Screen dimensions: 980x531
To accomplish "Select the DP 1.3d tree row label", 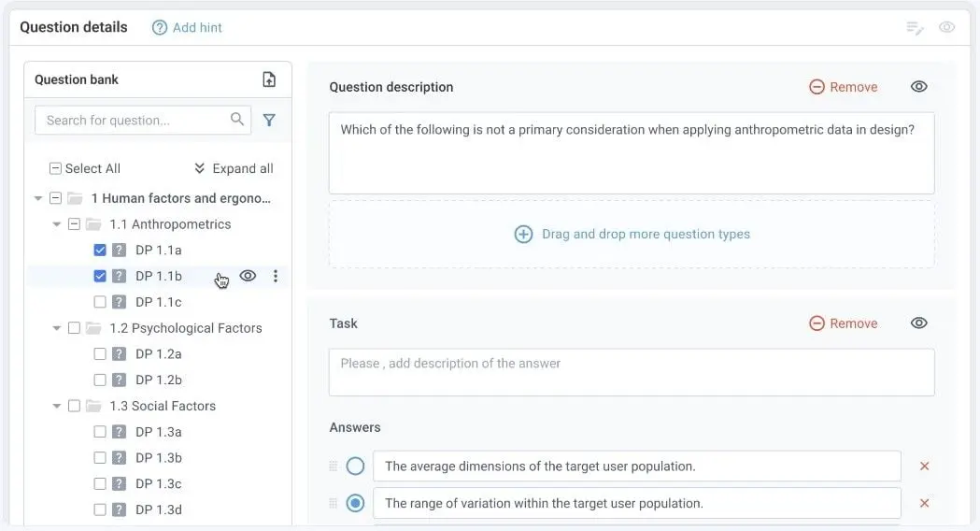I will point(159,509).
